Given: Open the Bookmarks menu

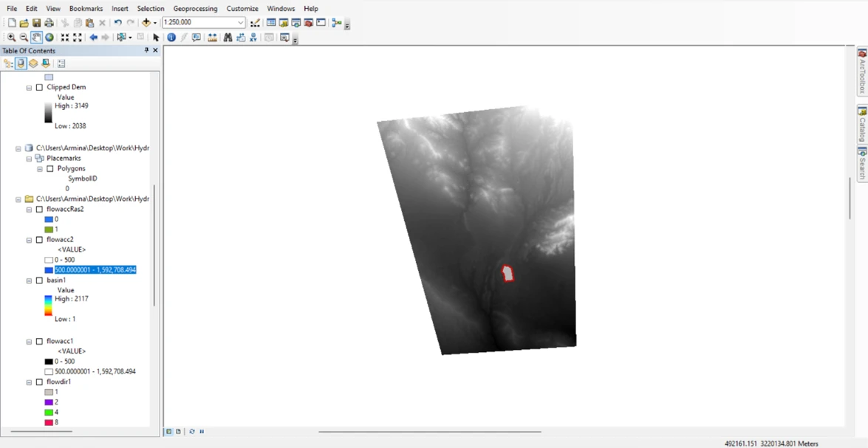Looking at the screenshot, I should coord(86,8).
